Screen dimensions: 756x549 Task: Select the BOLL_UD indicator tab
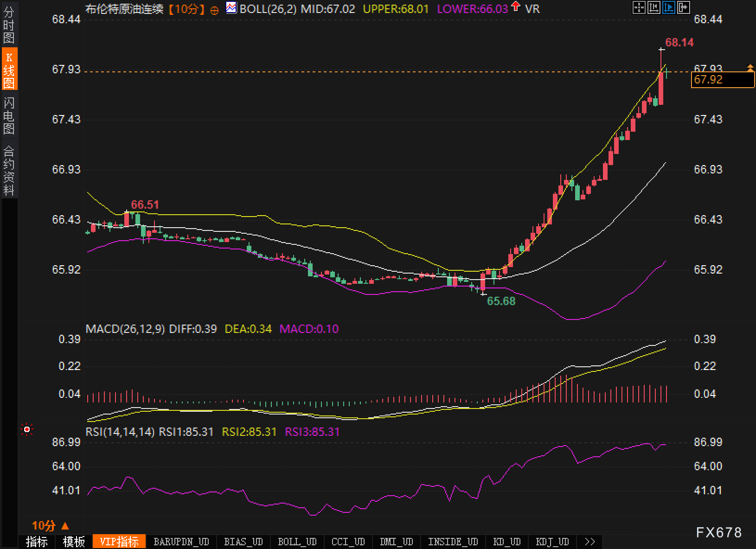(x=297, y=542)
